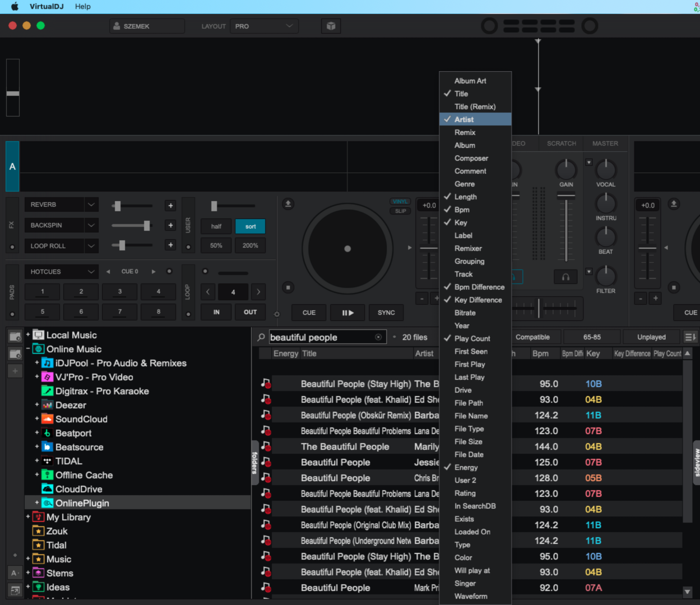Screen dimensions: 700x605
Task: Click the Unplayed filter button
Action: (x=651, y=337)
